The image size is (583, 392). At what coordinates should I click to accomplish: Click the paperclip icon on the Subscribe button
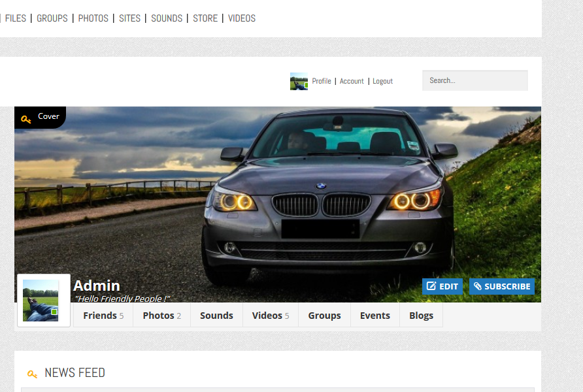click(478, 286)
